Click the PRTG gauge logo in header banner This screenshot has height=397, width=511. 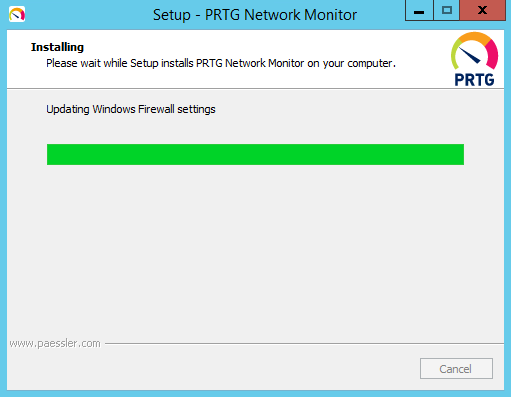click(x=474, y=51)
